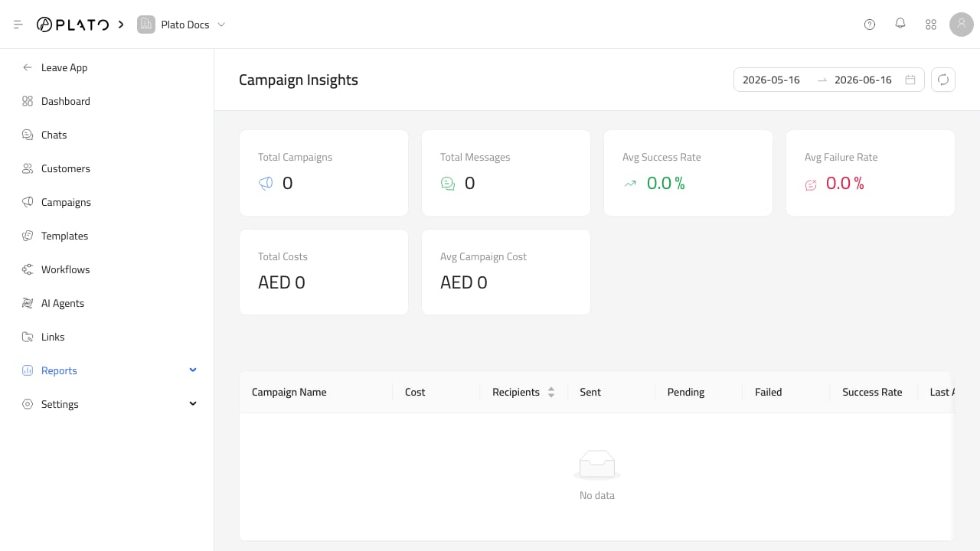Click the Workflows node icon
980x551 pixels.
28,269
